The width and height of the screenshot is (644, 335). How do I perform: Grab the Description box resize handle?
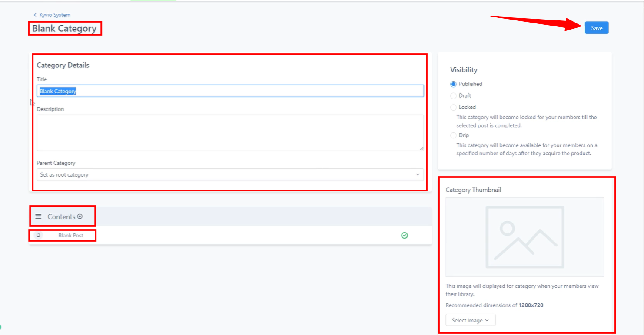[x=421, y=148]
